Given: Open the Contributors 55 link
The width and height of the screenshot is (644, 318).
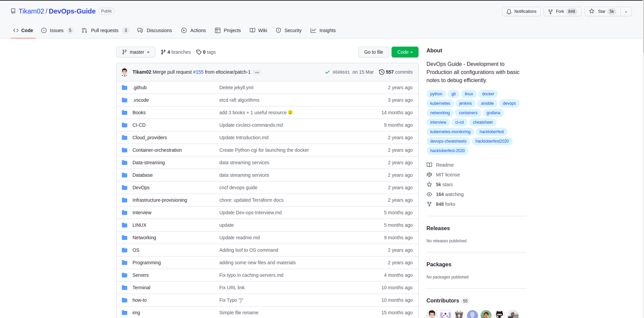Looking at the screenshot, I should click(448, 301).
